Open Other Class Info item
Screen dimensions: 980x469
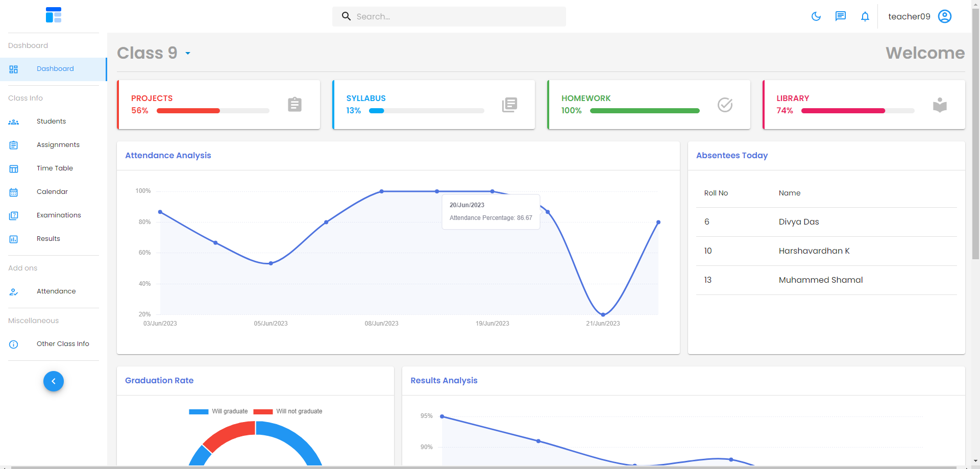click(x=53, y=344)
